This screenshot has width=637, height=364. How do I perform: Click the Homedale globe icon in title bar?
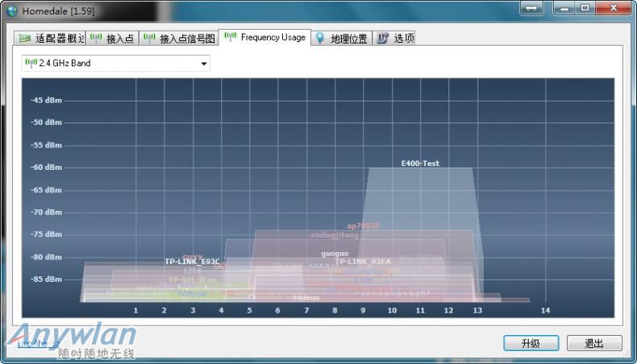point(11,10)
